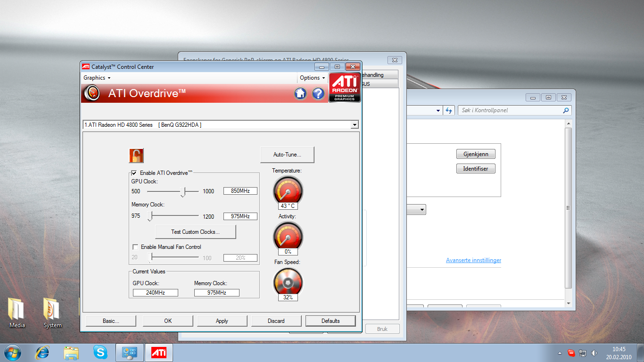Image resolution: width=644 pixels, height=362 pixels.
Task: Open the network tray icon
Action: [x=583, y=353]
